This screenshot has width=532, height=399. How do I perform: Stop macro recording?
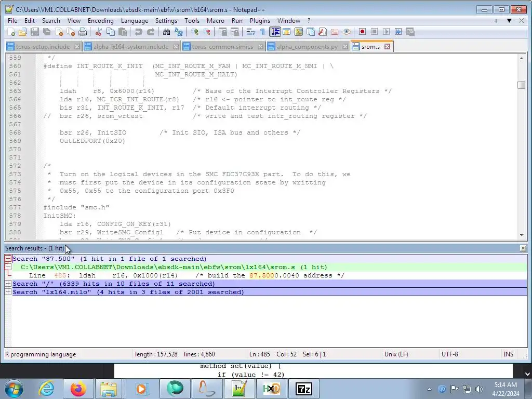pyautogui.click(x=374, y=32)
